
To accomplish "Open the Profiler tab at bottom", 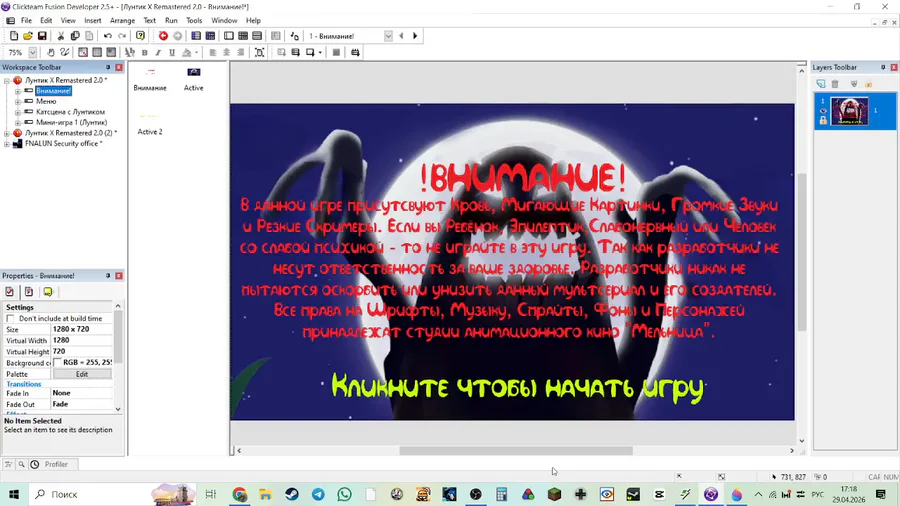I will [56, 464].
